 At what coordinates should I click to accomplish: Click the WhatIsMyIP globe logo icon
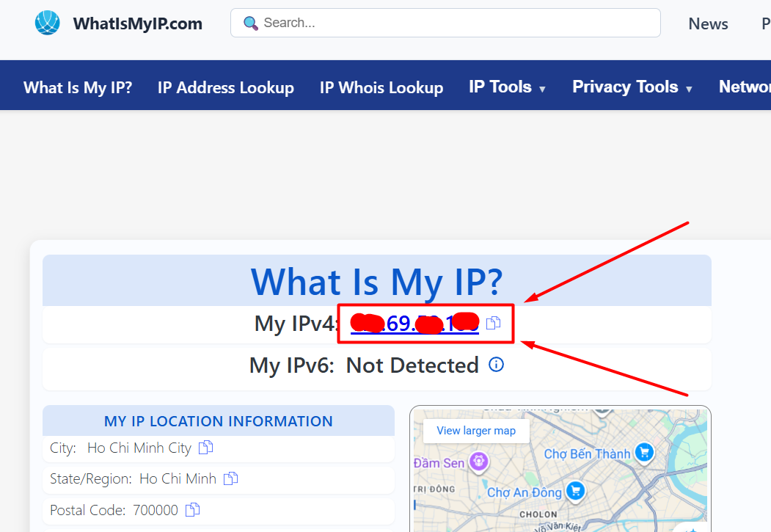coord(47,23)
